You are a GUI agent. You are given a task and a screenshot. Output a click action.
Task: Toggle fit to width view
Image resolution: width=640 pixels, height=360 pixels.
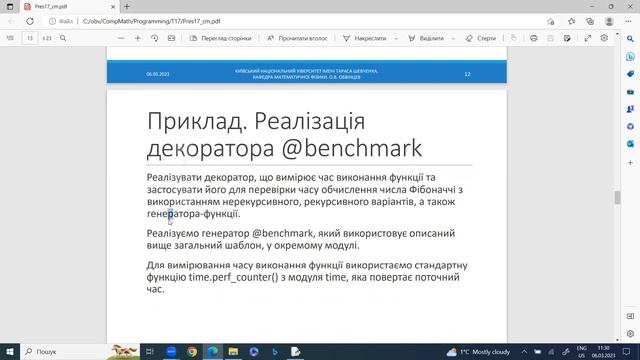(x=171, y=38)
